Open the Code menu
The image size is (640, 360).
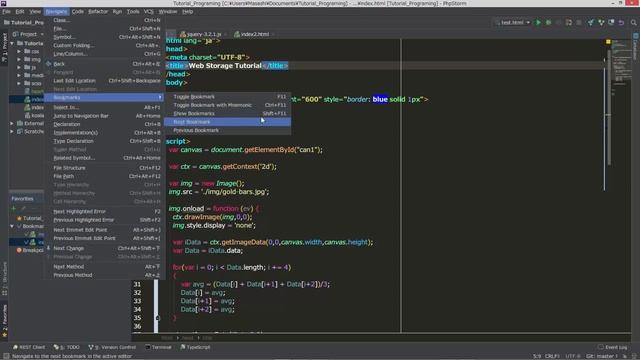tap(78, 11)
